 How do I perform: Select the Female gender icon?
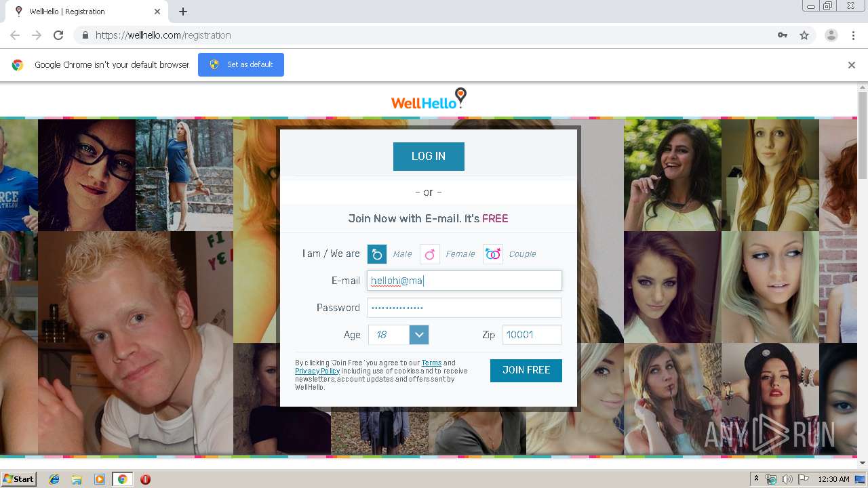[430, 254]
